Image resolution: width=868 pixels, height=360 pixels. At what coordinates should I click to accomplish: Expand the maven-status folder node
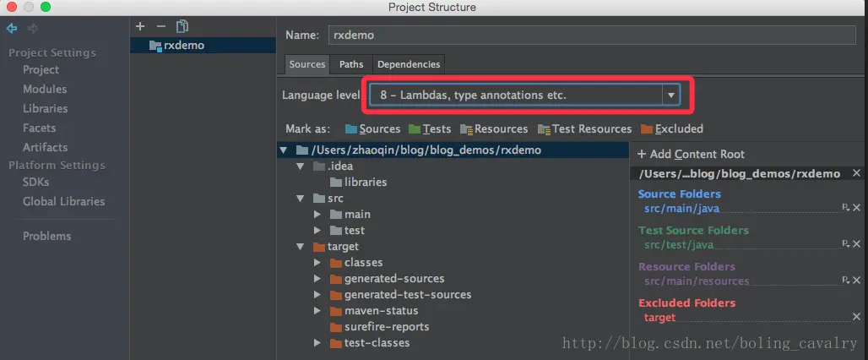(x=317, y=311)
